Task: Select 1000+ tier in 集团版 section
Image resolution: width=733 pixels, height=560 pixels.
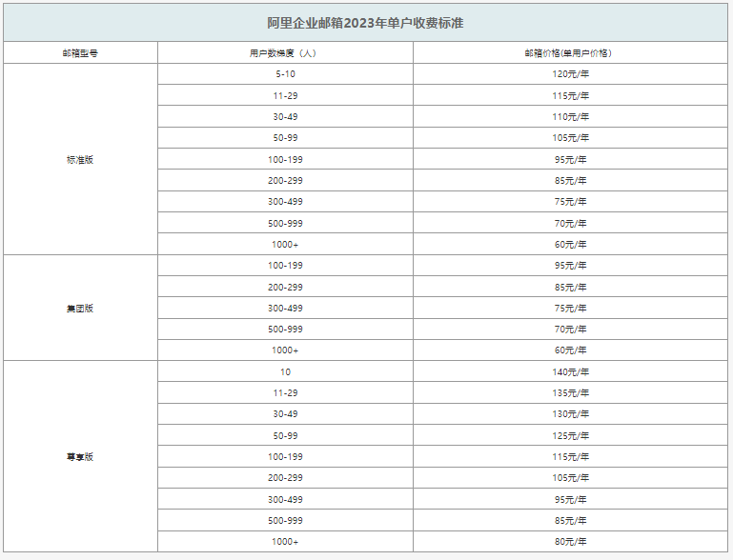Action: (x=285, y=350)
